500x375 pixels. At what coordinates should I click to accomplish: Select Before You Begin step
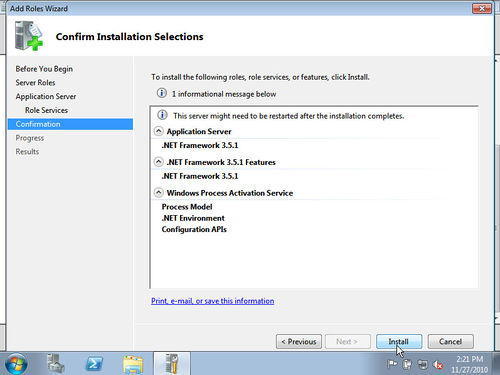click(44, 69)
